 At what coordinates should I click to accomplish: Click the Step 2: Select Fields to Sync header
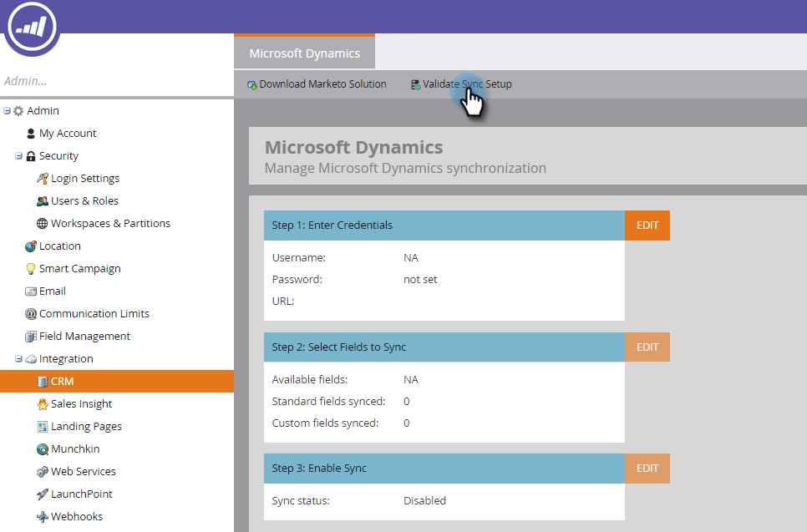tap(444, 347)
